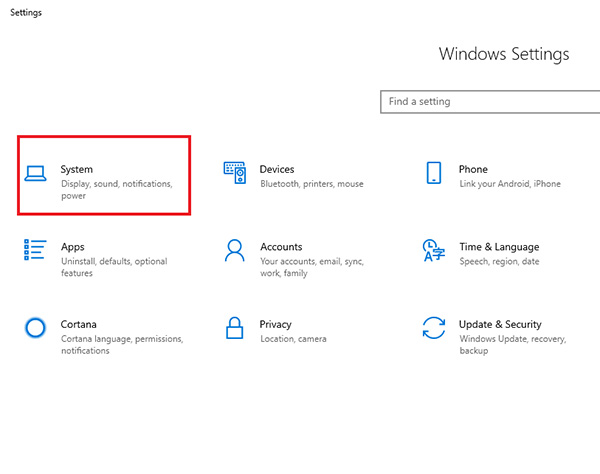Select the Phone category title
This screenshot has height=474, width=600.
(x=473, y=170)
